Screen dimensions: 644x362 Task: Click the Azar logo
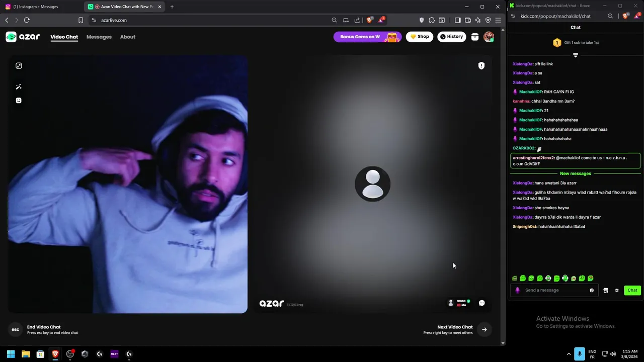pyautogui.click(x=23, y=37)
